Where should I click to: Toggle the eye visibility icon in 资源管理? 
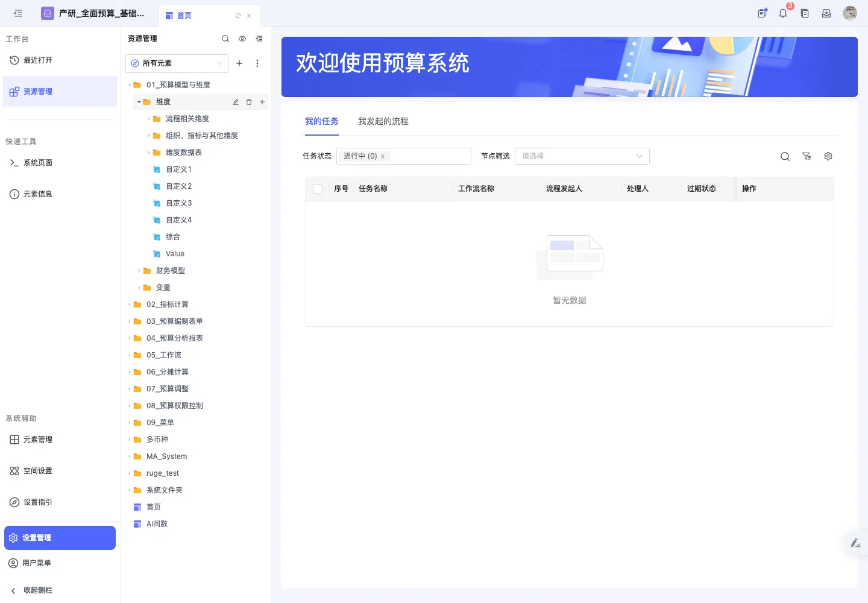[x=242, y=39]
